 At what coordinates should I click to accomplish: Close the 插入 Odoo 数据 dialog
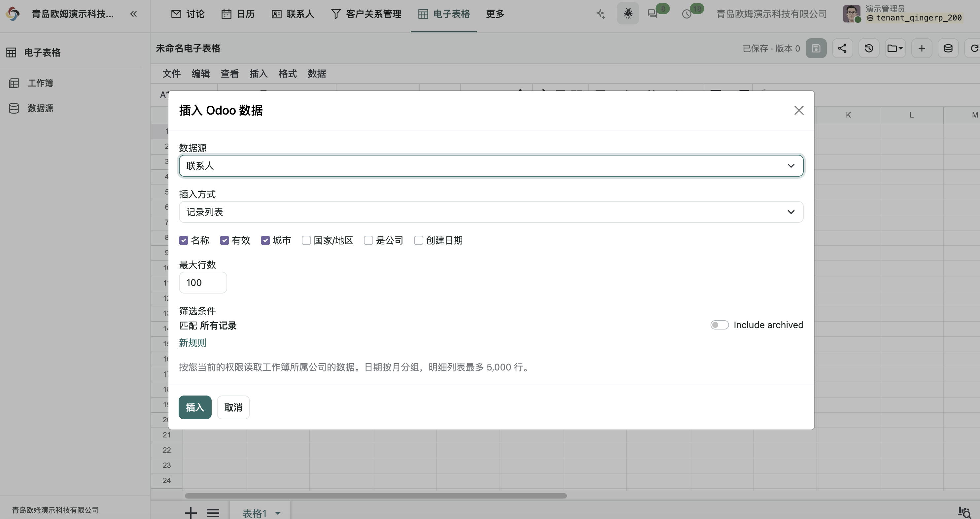(799, 110)
